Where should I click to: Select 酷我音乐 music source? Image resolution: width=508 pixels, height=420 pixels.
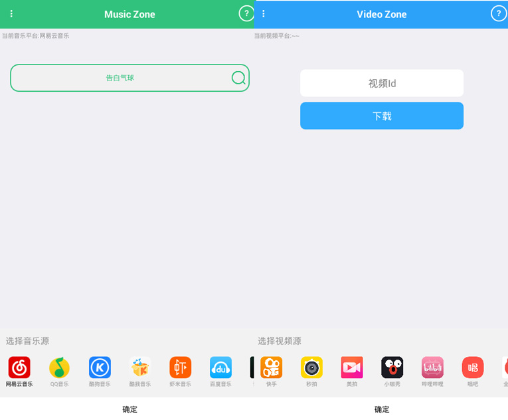[x=140, y=367]
